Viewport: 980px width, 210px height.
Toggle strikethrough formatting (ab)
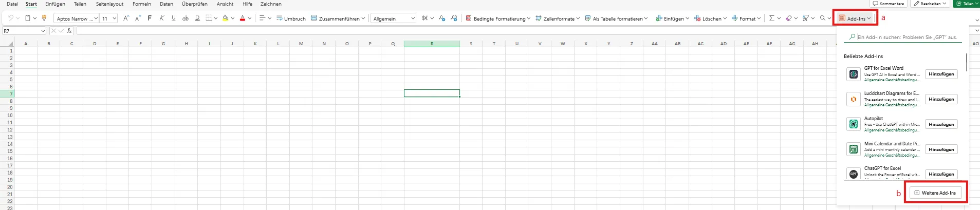pyautogui.click(x=185, y=18)
